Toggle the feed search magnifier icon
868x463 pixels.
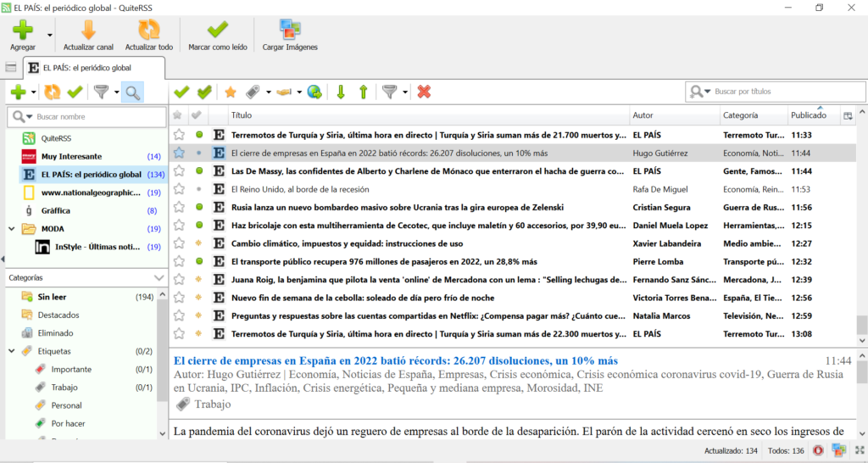[132, 92]
